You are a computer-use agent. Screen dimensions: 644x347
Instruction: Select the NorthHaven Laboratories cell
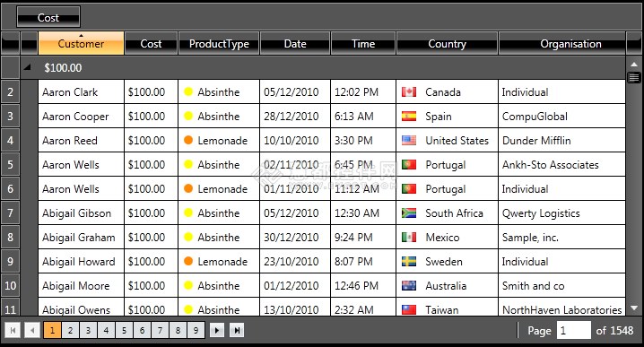pyautogui.click(x=561, y=308)
